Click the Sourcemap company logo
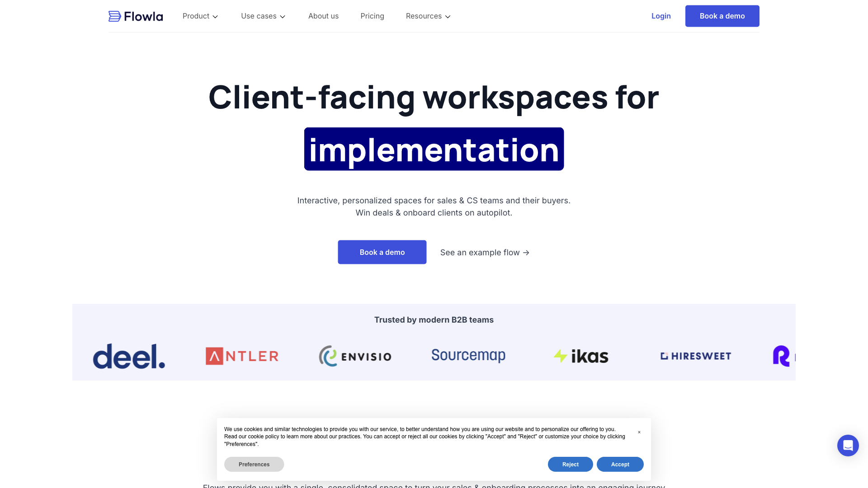 [468, 356]
